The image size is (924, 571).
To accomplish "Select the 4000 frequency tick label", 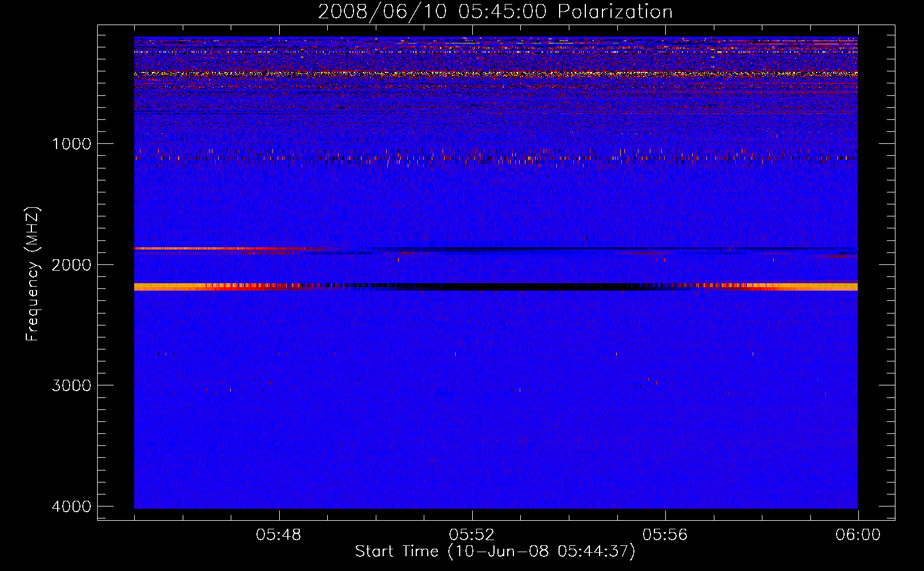I will click(71, 506).
